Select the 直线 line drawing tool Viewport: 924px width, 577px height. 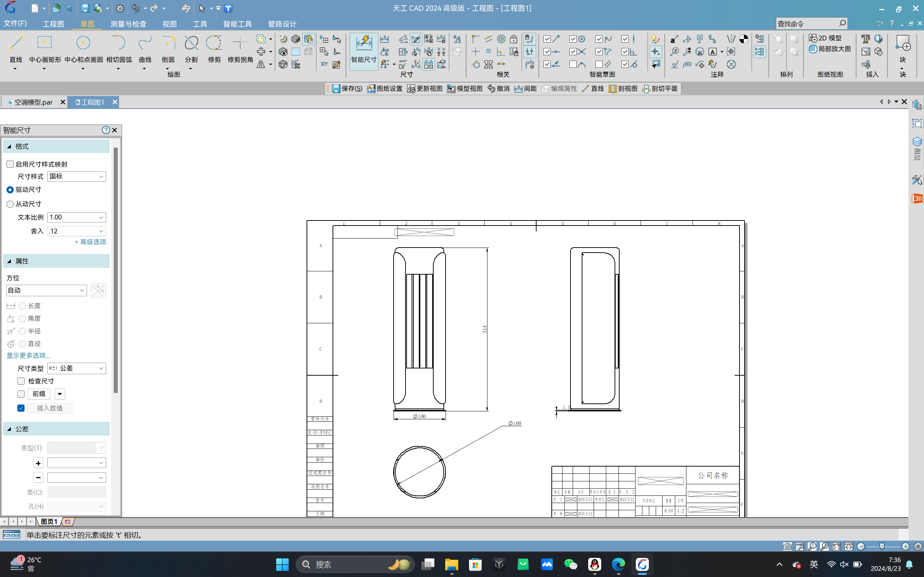[x=16, y=49]
